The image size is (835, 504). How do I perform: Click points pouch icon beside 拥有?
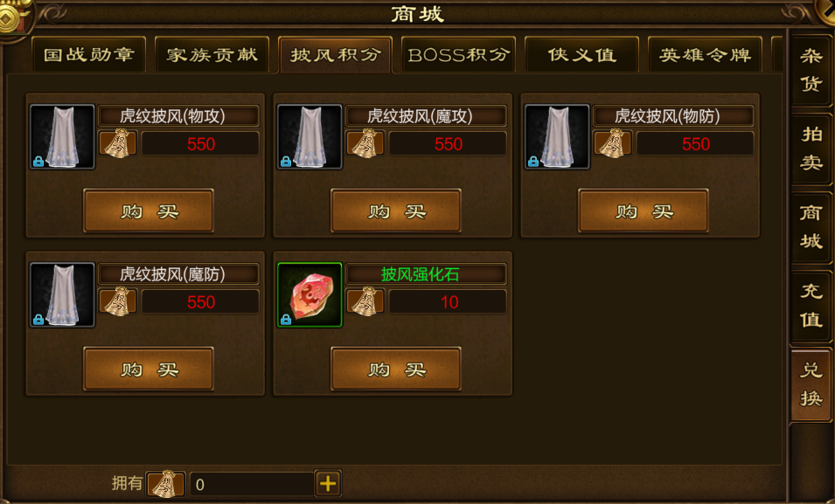coord(165,484)
